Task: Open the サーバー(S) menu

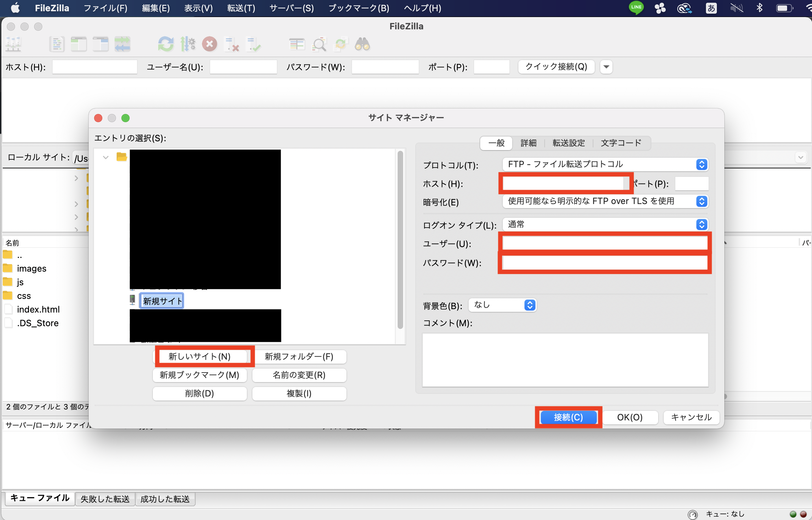Action: click(x=292, y=8)
